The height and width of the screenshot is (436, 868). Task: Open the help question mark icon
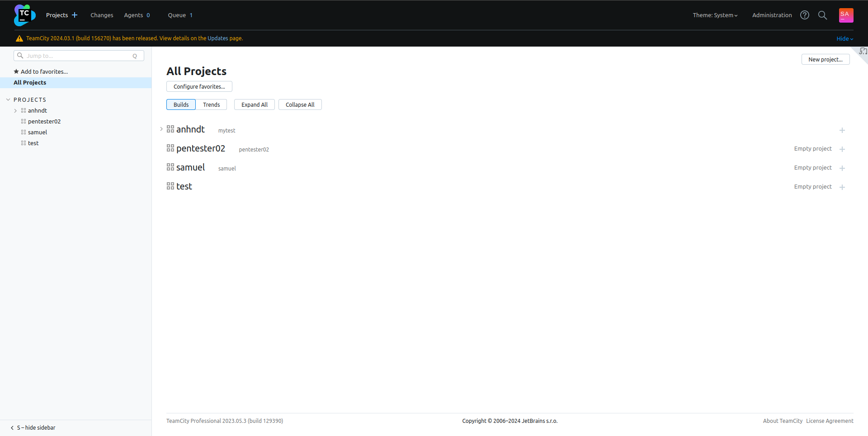(805, 15)
